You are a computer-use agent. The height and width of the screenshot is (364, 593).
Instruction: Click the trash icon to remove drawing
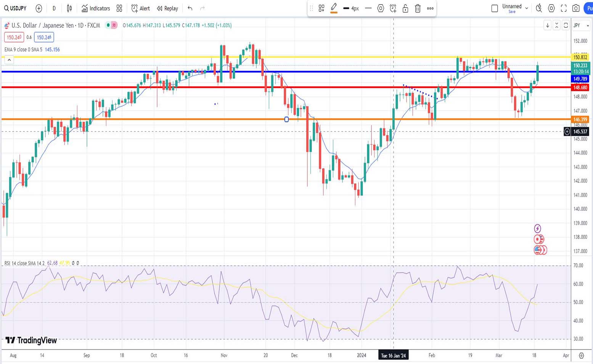coord(418,8)
